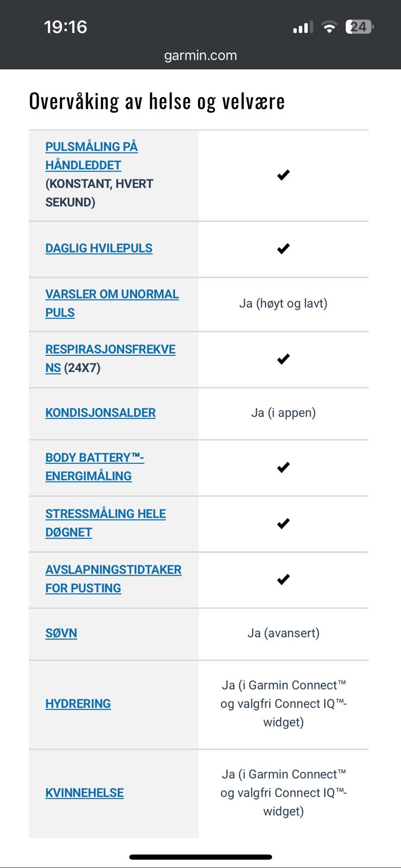Image resolution: width=401 pixels, height=868 pixels.
Task: Select the RESPIRASJONSFREKVENS checkmark icon
Action: (283, 359)
